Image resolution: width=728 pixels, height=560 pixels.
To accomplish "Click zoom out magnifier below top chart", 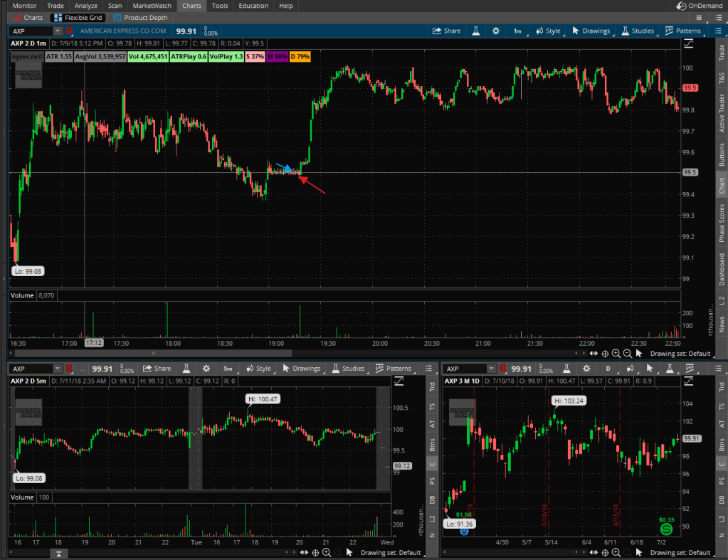I will point(628,354).
